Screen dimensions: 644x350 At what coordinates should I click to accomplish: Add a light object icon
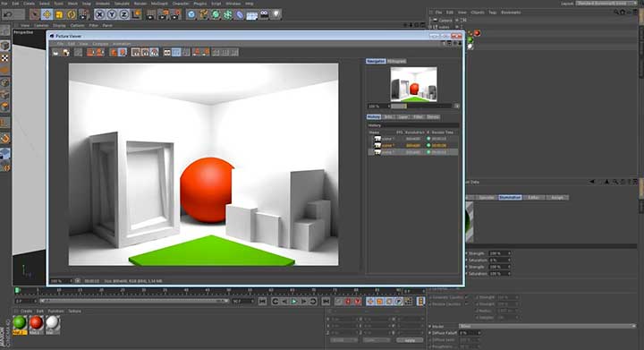pos(276,15)
